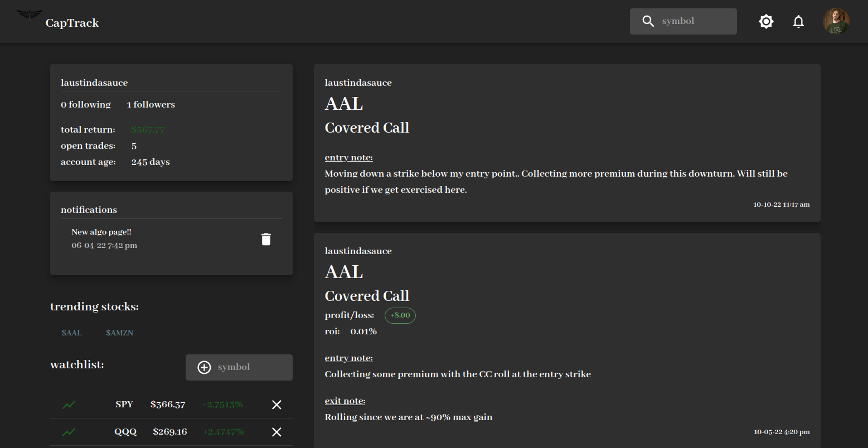Click the QQQ trend chart icon

tap(69, 432)
